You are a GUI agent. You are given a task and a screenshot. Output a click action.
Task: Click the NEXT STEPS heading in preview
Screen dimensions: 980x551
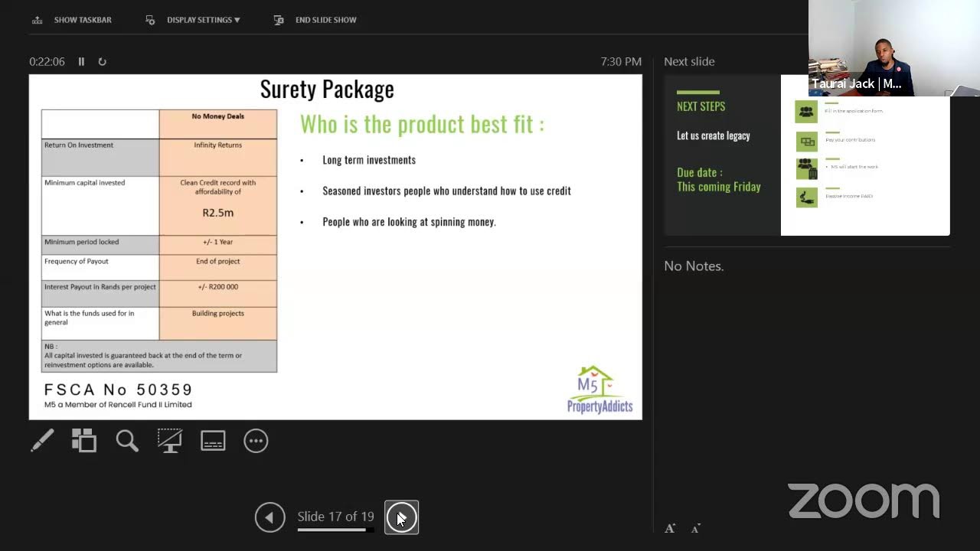(x=701, y=106)
